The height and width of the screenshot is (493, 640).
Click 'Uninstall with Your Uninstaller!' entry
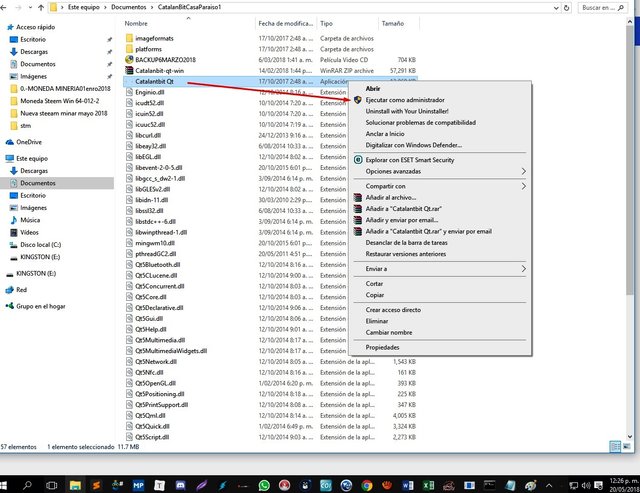tap(407, 111)
